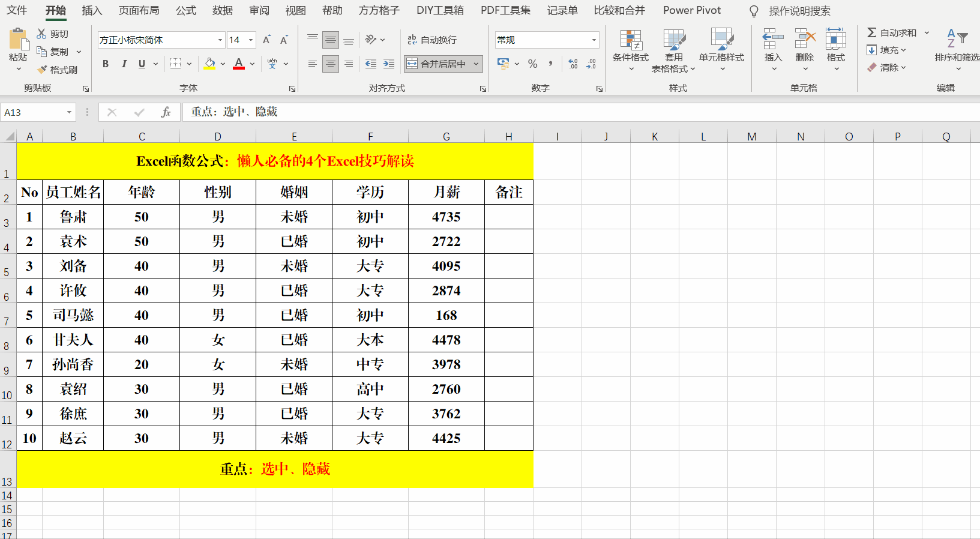Decrease indent icon

[371, 64]
